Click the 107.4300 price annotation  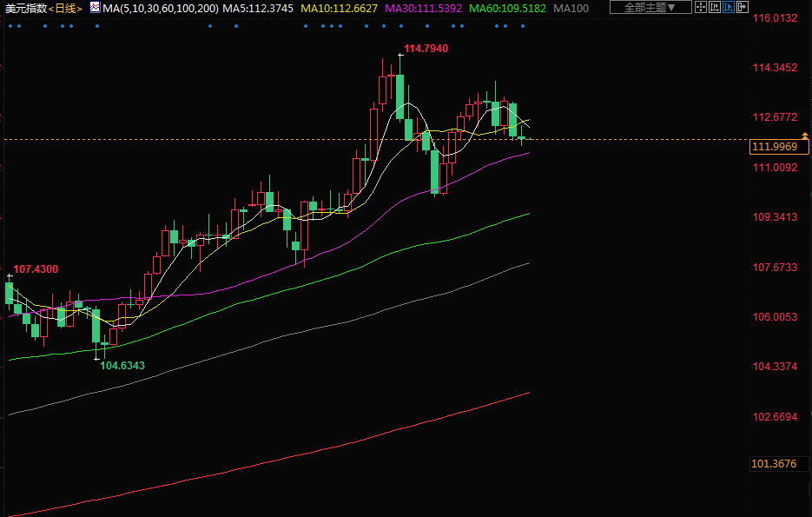tap(36, 269)
